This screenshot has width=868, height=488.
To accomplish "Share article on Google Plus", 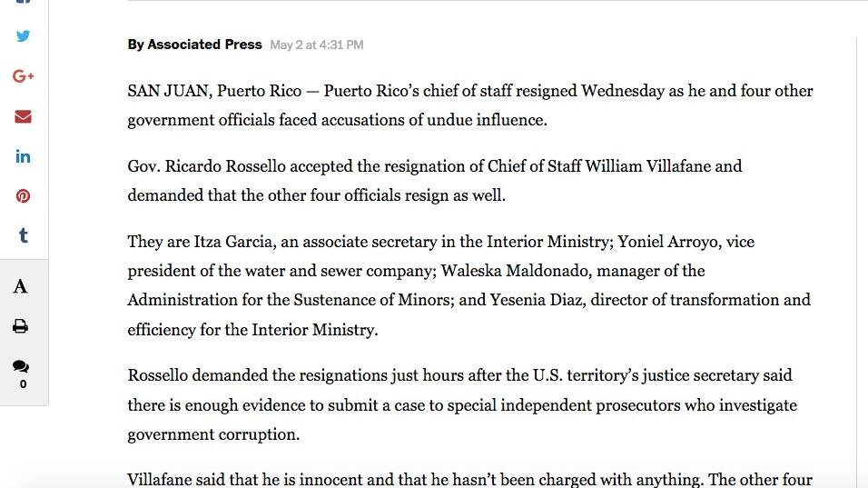I will point(23,76).
